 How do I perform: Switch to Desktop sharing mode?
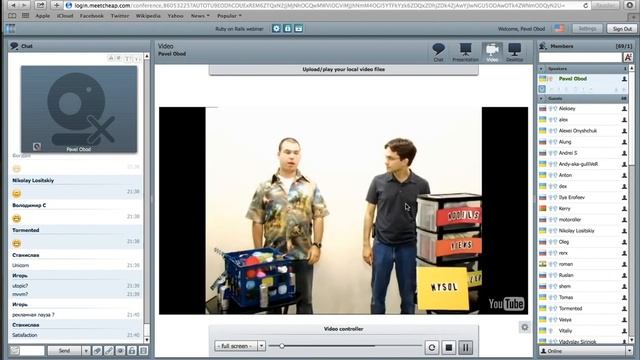tap(514, 52)
